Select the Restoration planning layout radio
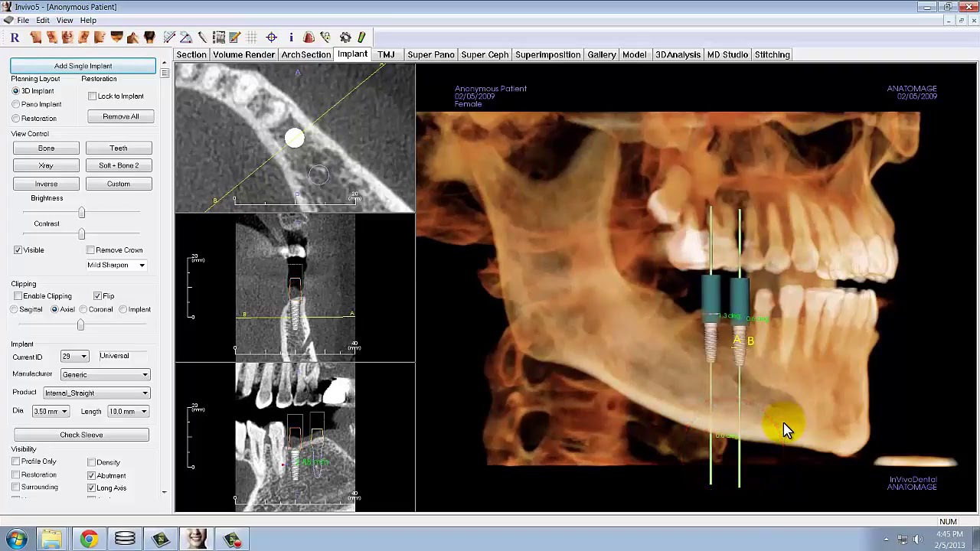 point(34,119)
